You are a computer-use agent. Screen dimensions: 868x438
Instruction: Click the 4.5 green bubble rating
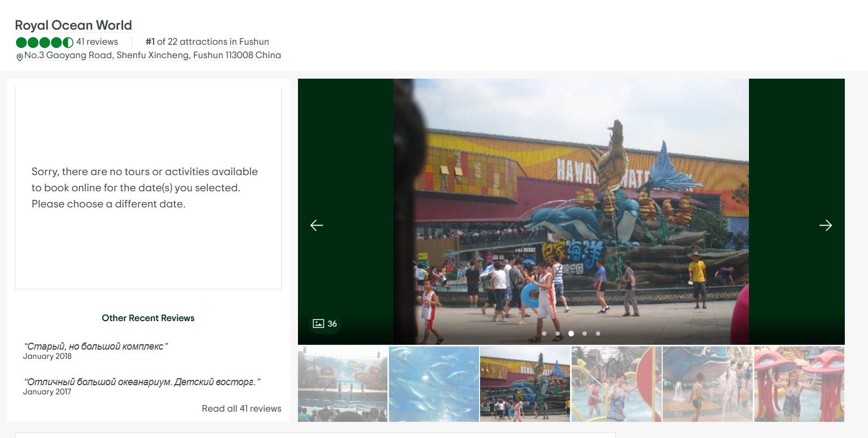[x=45, y=42]
